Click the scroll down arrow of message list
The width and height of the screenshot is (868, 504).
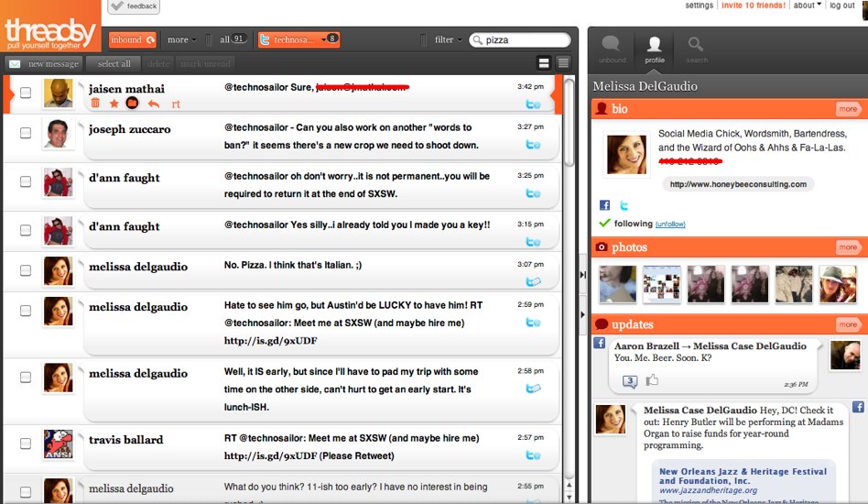(570, 496)
